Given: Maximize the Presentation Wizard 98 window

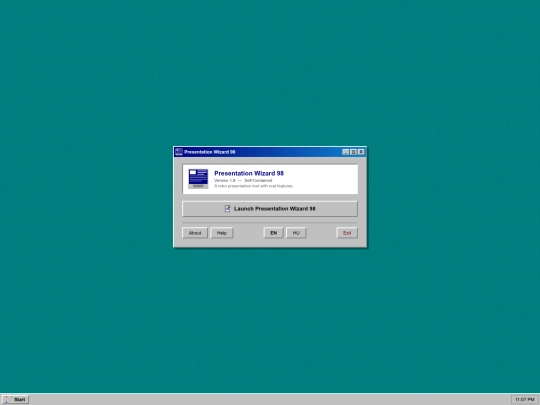Looking at the screenshot, I should [x=353, y=152].
